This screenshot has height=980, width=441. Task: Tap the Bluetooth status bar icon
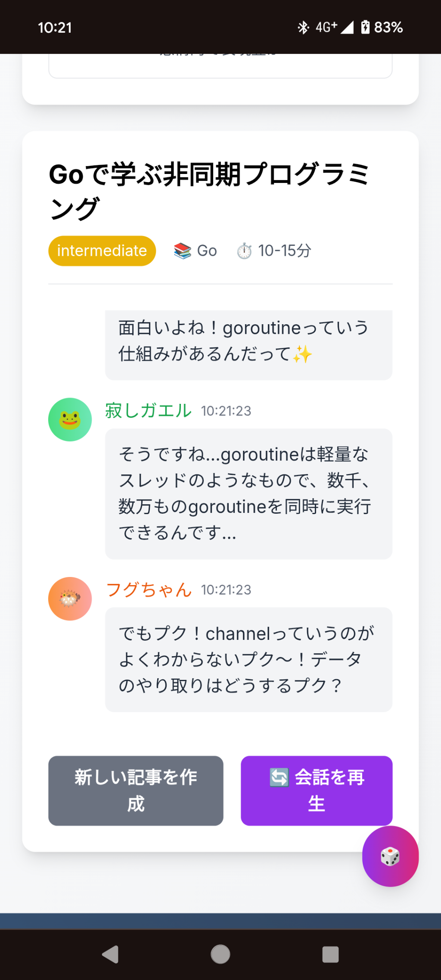pyautogui.click(x=303, y=28)
